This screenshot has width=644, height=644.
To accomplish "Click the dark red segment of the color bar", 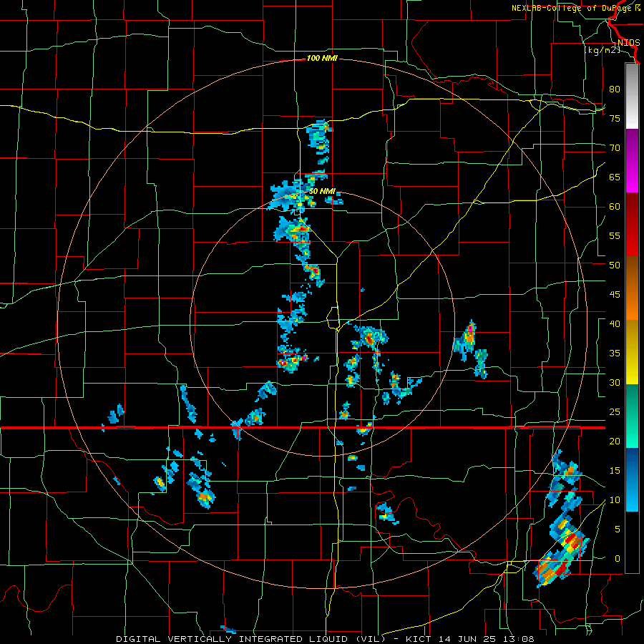I will point(632,224).
